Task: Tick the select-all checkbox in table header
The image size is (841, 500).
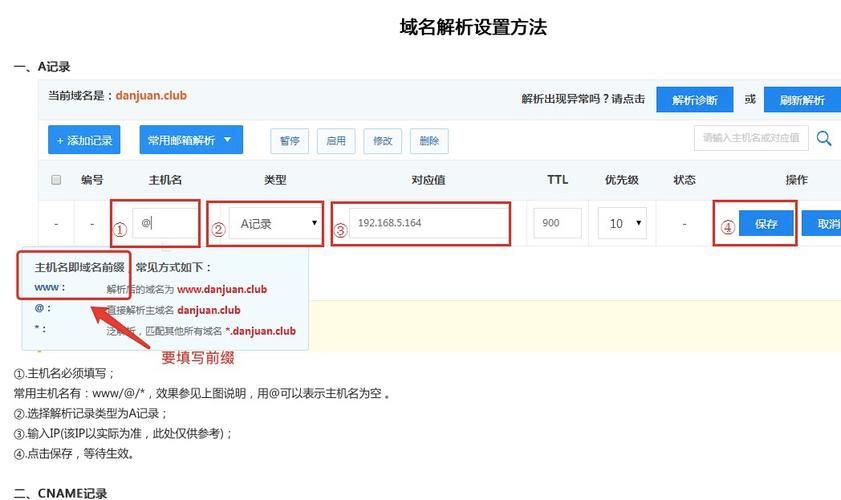Action: coord(56,180)
